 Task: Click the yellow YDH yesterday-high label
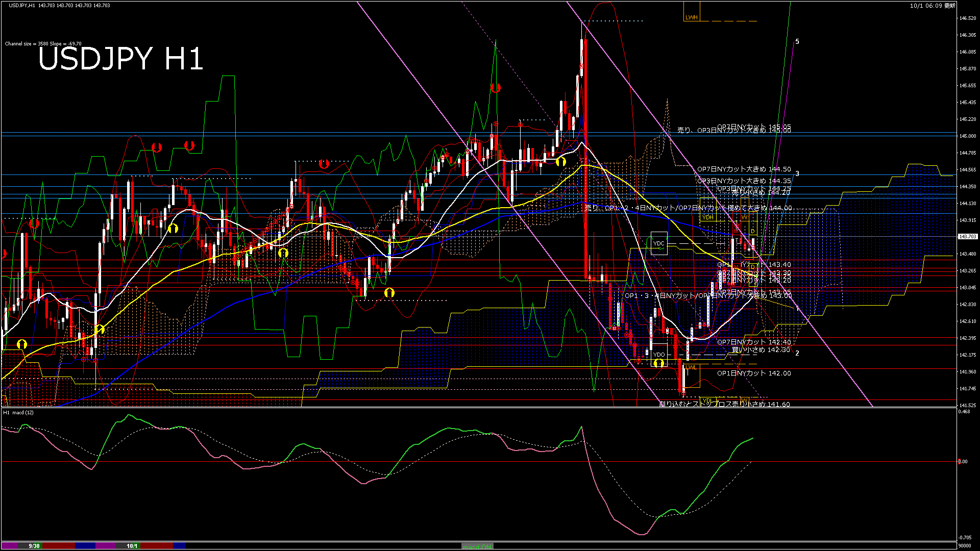click(x=707, y=217)
